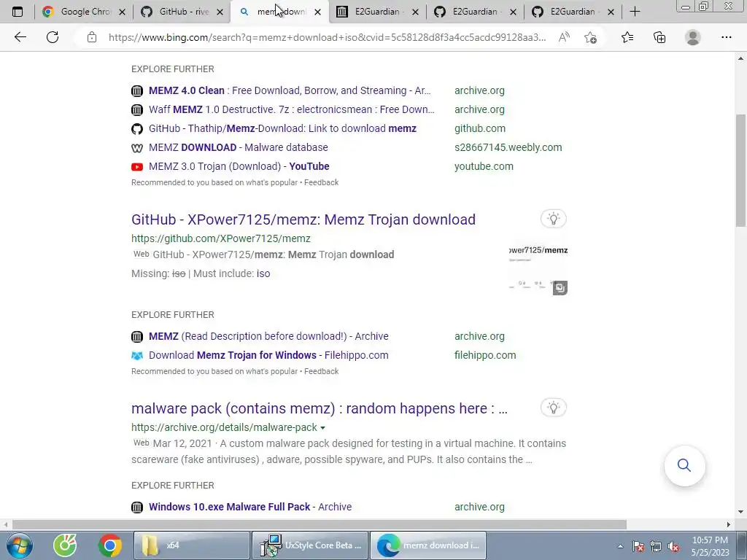Open Favorites list icon
Screen dimensions: 747x560
627,37
